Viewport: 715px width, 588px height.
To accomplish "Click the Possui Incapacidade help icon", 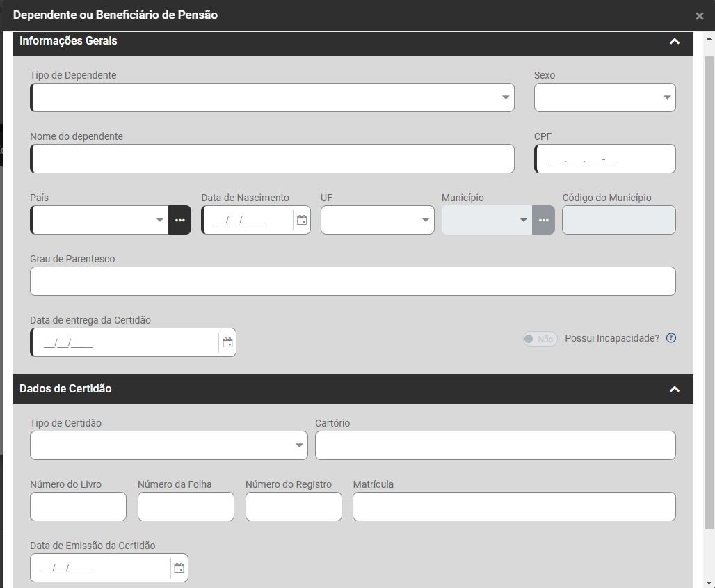I will (x=671, y=339).
